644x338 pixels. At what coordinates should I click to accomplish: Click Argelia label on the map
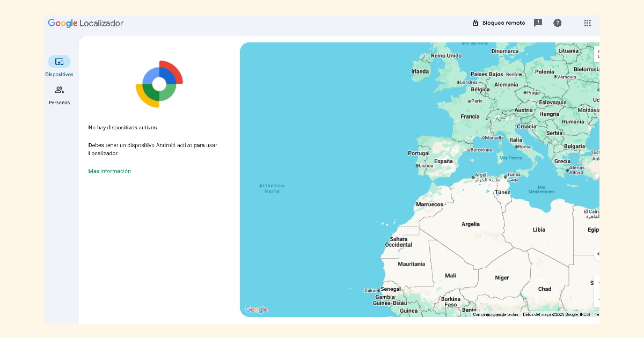pyautogui.click(x=471, y=224)
